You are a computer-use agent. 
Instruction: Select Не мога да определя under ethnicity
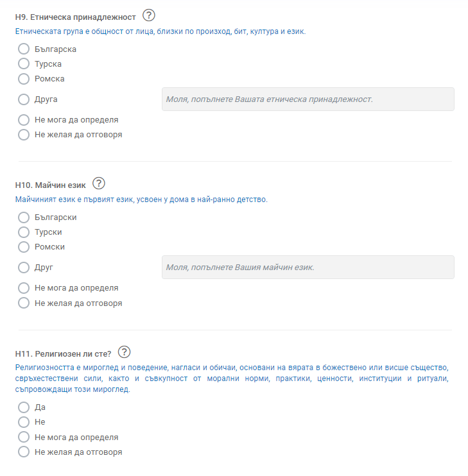tap(24, 120)
